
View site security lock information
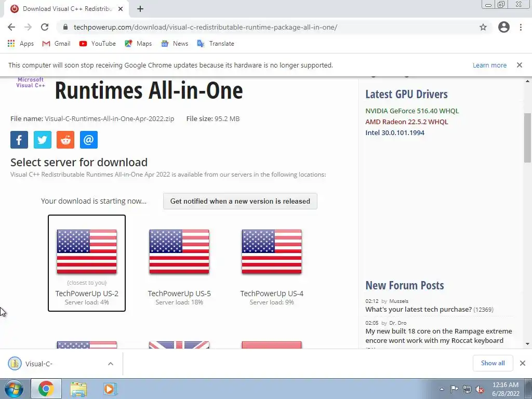click(x=66, y=27)
